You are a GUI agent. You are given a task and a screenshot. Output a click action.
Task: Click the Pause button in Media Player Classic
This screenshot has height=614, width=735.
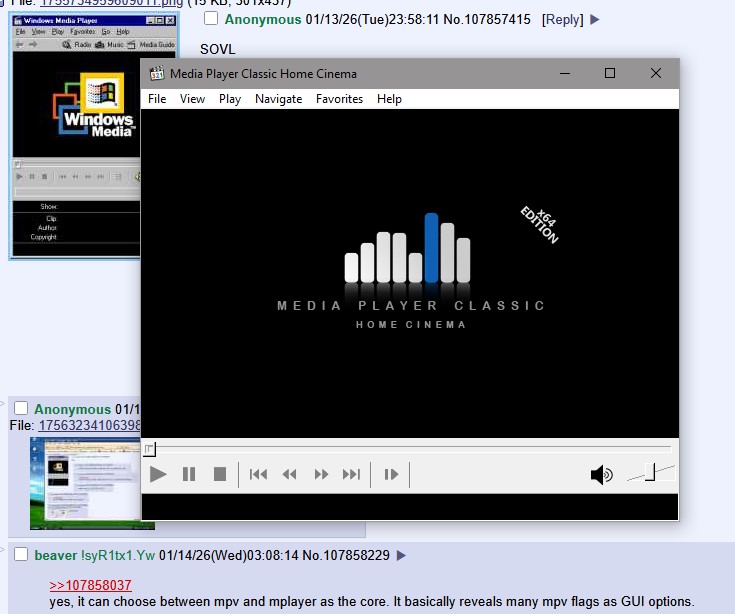(189, 474)
